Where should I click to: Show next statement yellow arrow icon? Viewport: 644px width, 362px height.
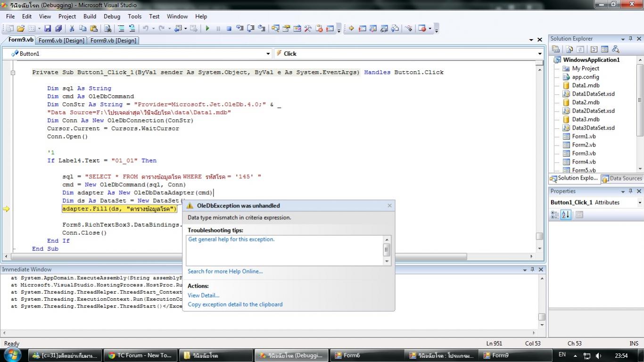pyautogui.click(x=351, y=28)
